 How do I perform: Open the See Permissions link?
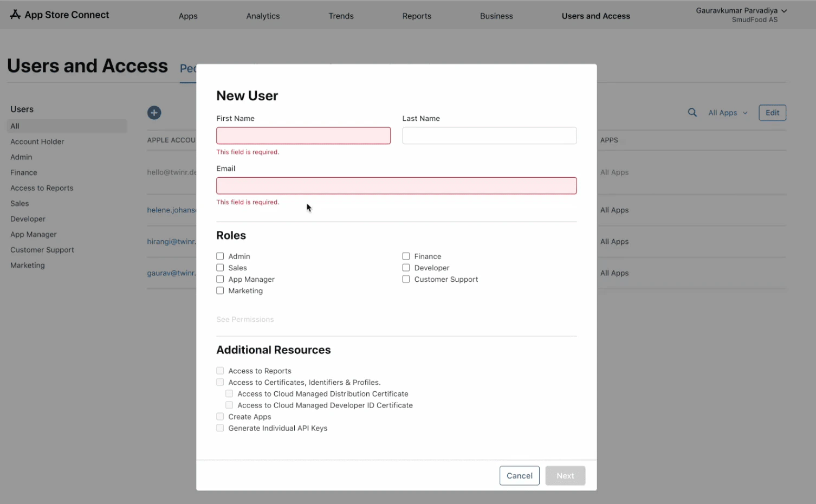[x=245, y=320]
